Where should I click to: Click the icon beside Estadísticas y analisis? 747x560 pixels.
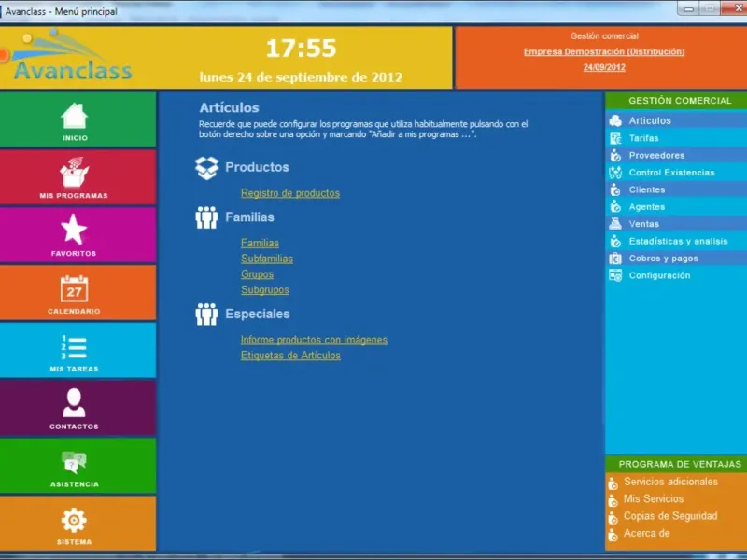click(x=615, y=241)
